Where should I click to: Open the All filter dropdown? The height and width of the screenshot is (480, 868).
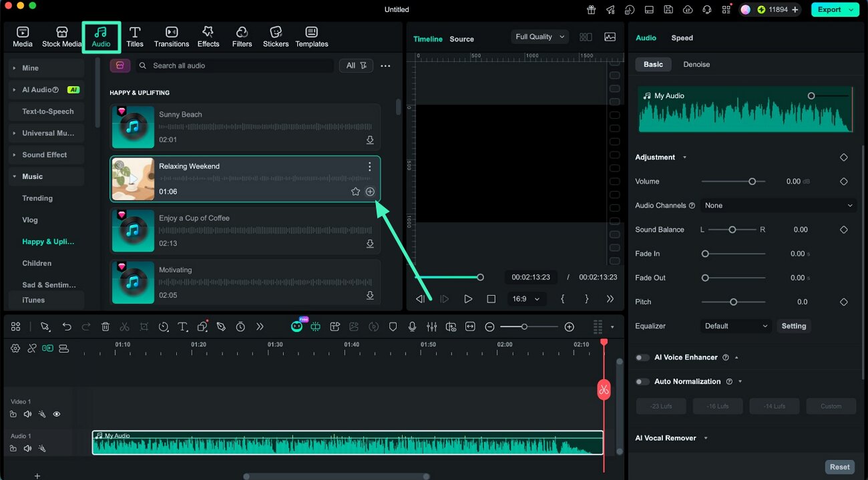click(356, 65)
